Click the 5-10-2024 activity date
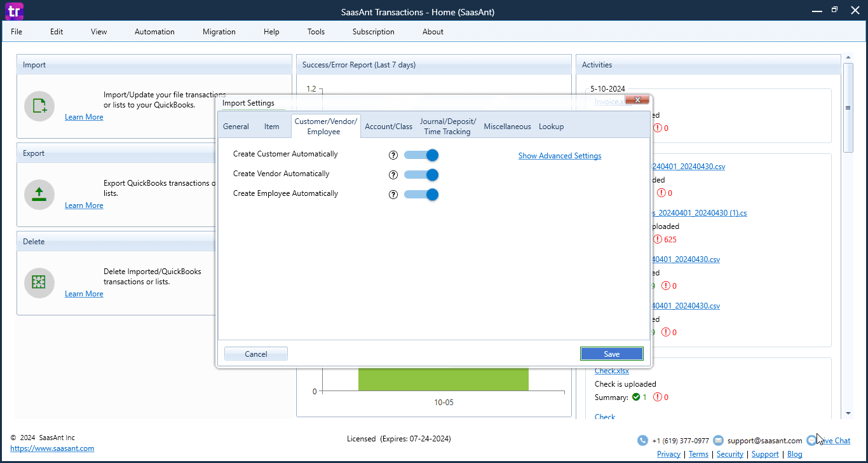 click(x=607, y=89)
